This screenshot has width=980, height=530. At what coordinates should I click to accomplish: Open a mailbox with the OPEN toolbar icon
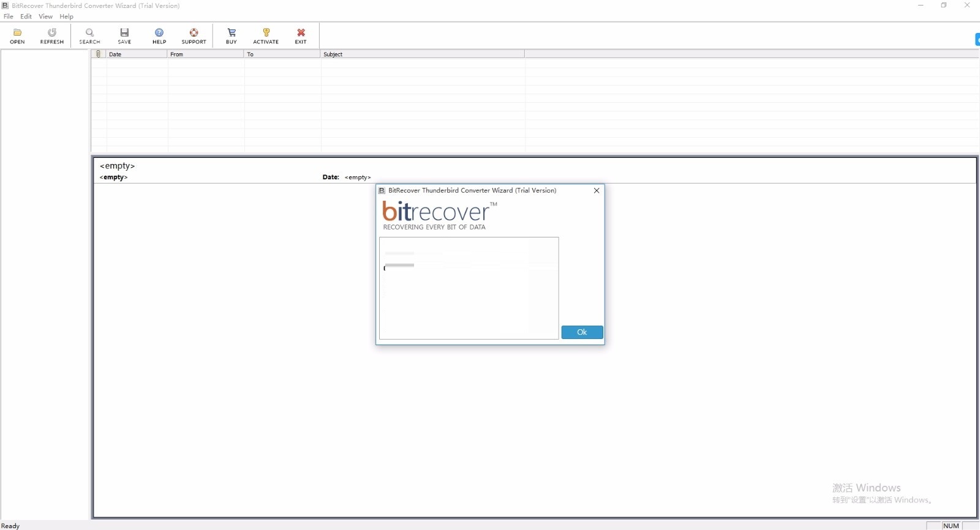tap(17, 36)
